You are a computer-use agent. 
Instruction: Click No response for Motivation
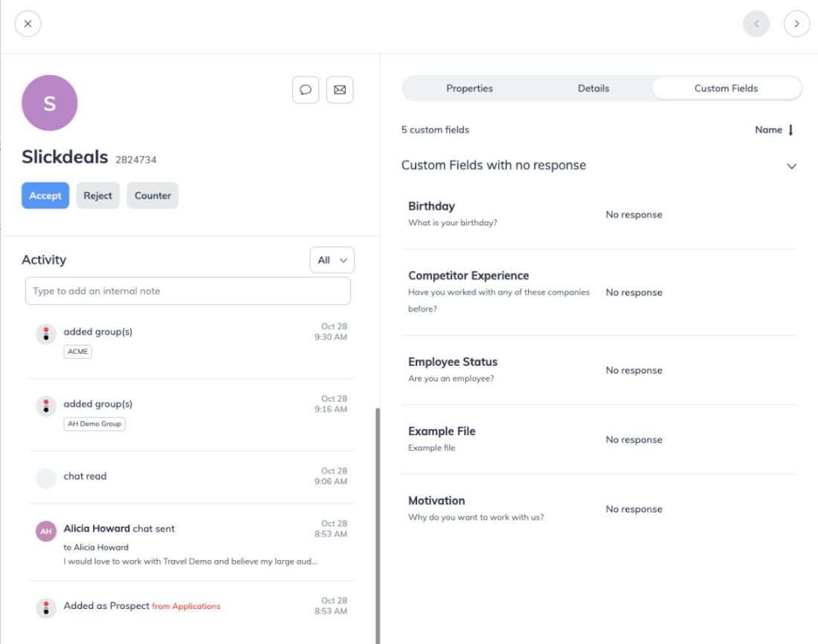[x=634, y=509]
